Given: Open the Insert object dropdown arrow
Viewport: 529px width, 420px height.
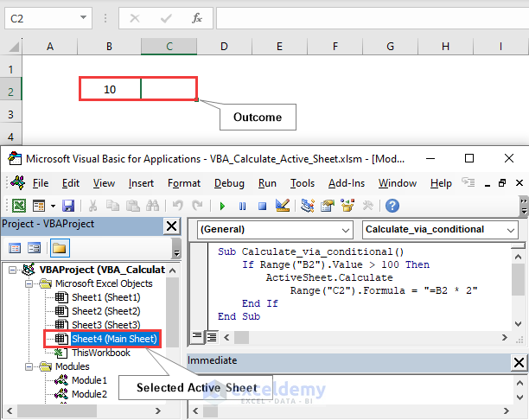Looking at the screenshot, I should (x=53, y=206).
